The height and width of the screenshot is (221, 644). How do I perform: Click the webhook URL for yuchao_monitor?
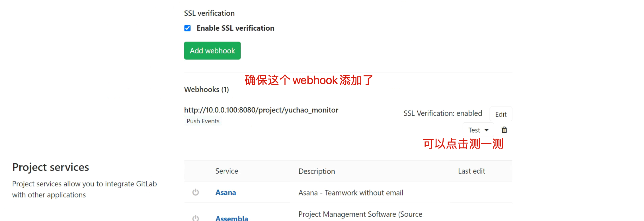[261, 110]
